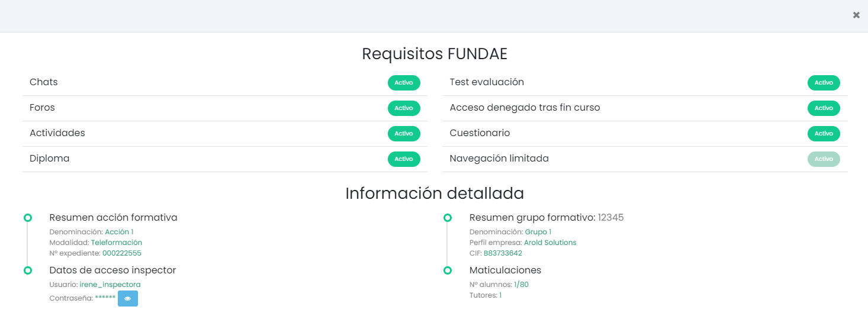The image size is (868, 313).
Task: Click the Datos de acceso inspector marker
Action: point(27,270)
